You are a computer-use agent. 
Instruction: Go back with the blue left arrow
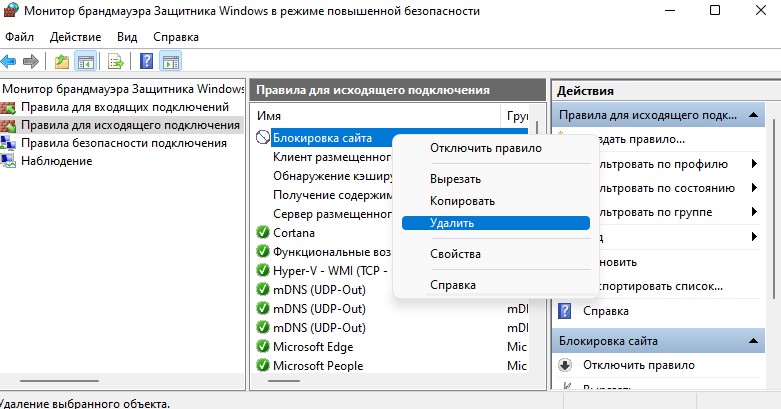pos(8,62)
